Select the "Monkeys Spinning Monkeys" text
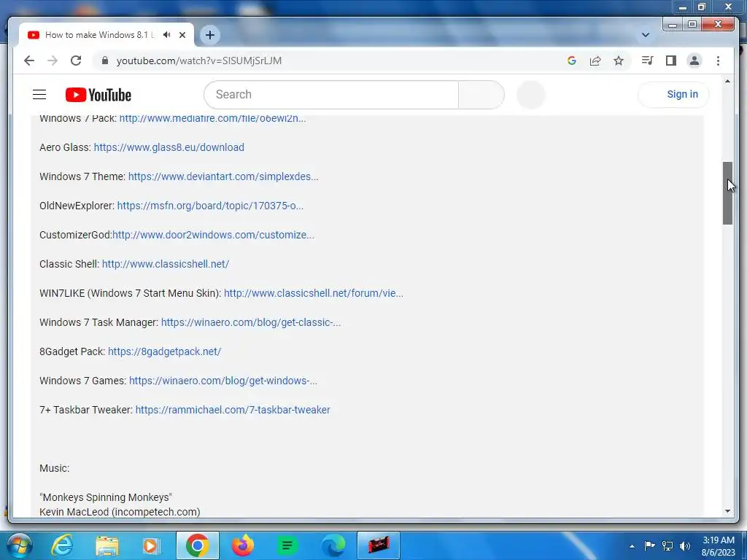Image resolution: width=747 pixels, height=560 pixels. coord(106,497)
